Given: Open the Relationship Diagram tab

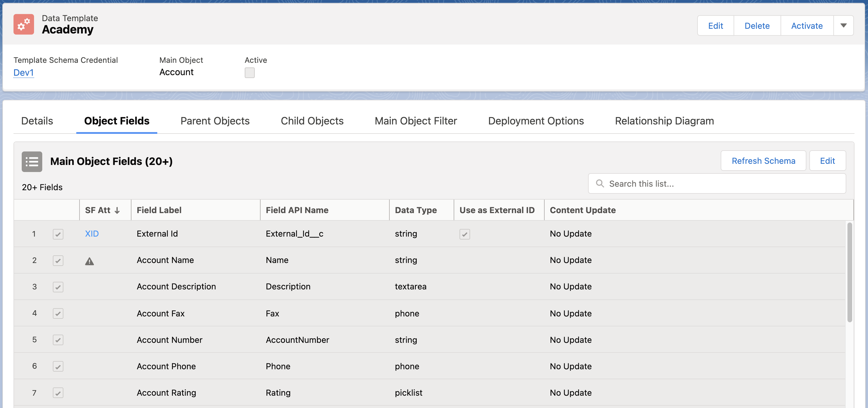Looking at the screenshot, I should (664, 121).
